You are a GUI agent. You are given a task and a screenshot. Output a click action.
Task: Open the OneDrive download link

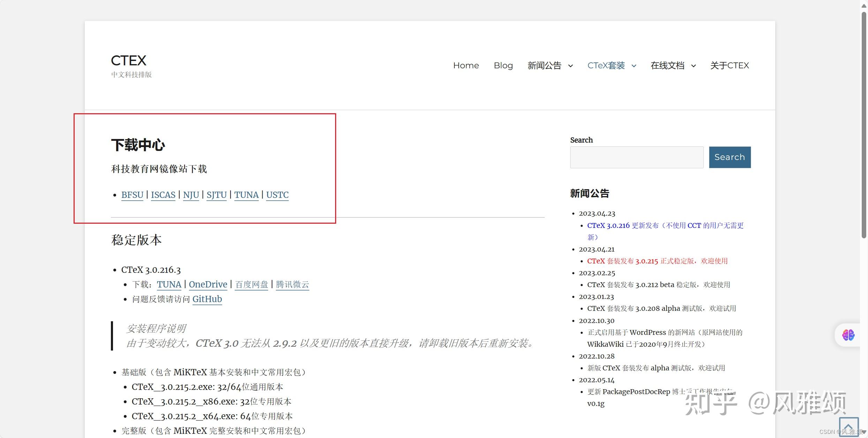(208, 284)
